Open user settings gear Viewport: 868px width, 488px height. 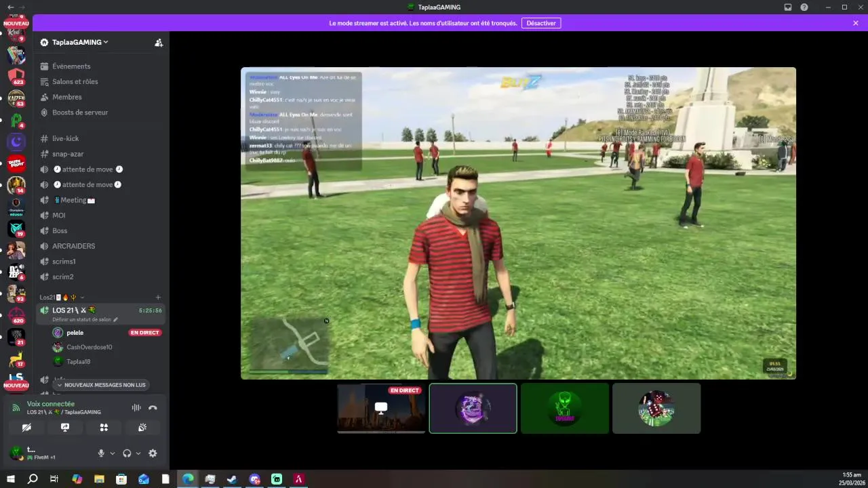153,453
